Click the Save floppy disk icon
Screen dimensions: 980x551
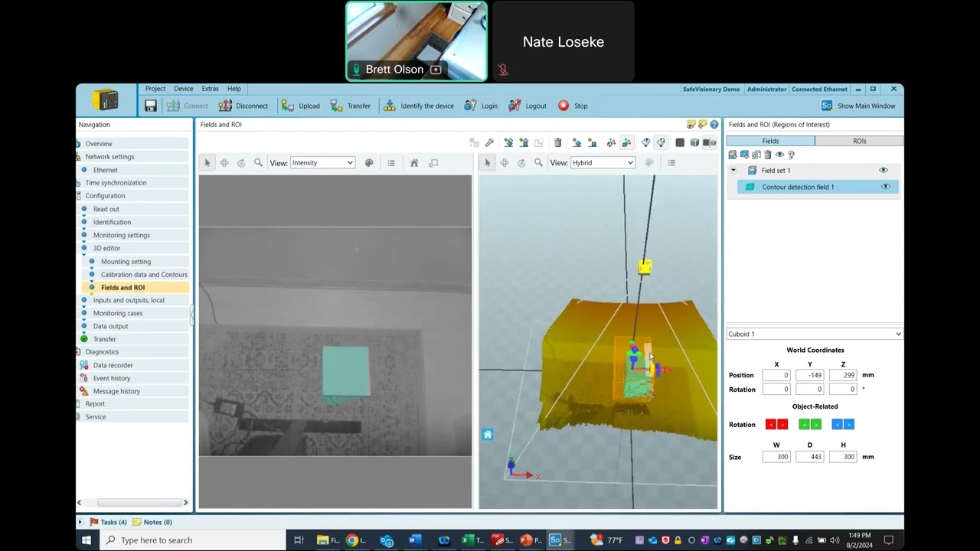(151, 106)
